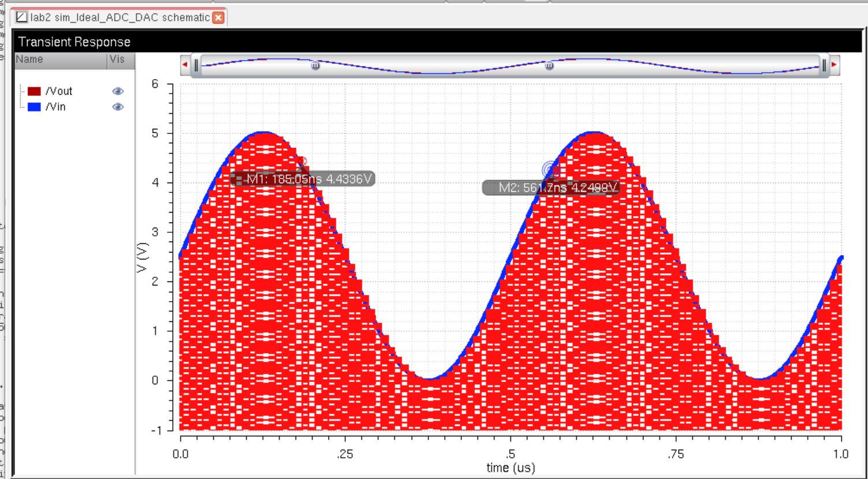868x479 pixels.
Task: Click the left red arrow of overview bar
Action: (x=185, y=65)
